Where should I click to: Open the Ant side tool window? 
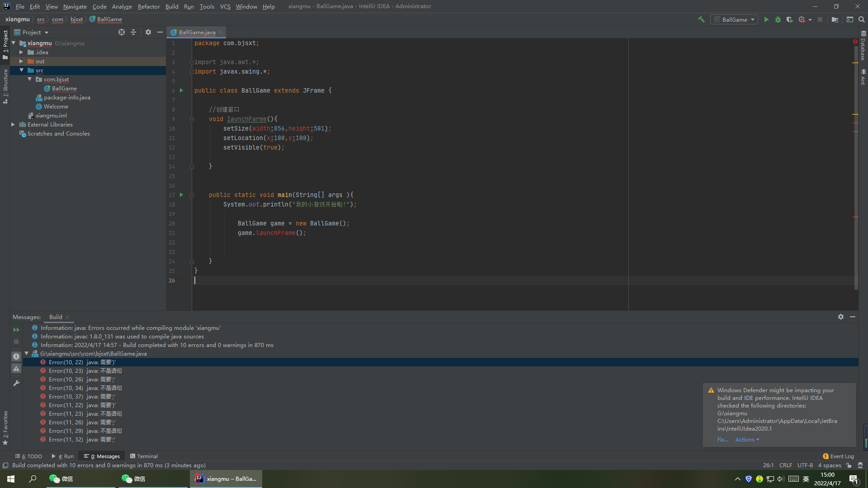(863, 77)
